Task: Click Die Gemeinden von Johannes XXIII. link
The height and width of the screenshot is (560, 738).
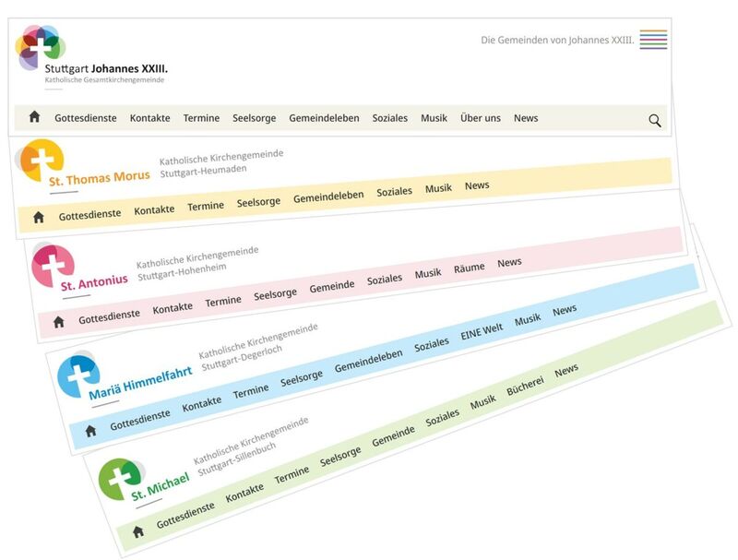Action: point(557,41)
